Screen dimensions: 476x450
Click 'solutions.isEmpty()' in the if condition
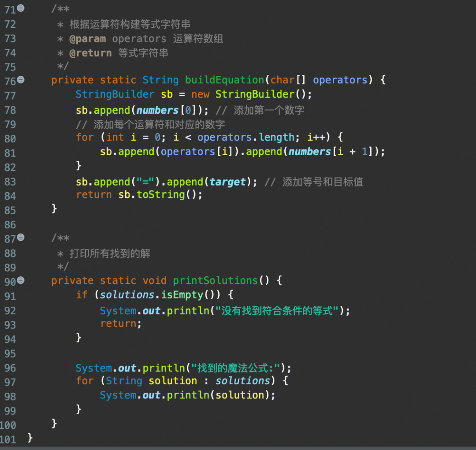point(157,295)
